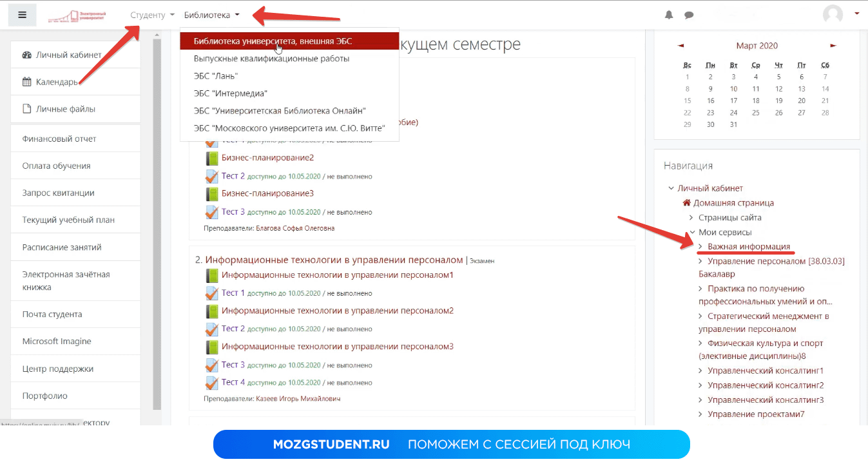Image resolution: width=868 pixels, height=464 pixels.
Task: Open Microsoft Imagine sidebar item
Action: [x=76, y=342]
